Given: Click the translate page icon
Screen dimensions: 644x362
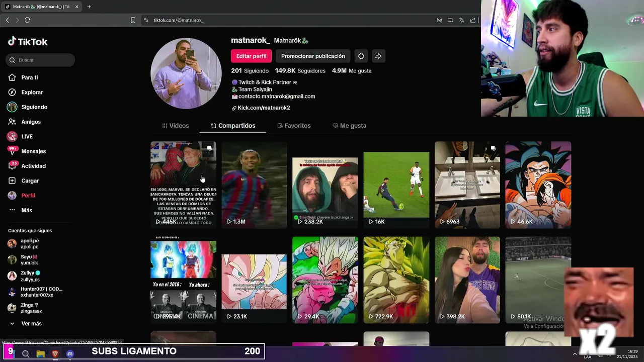Looking at the screenshot, I should click(x=461, y=20).
